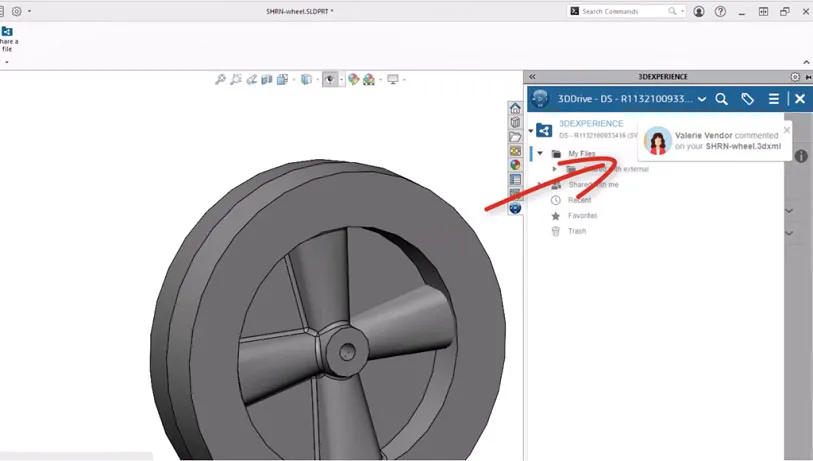Image resolution: width=813 pixels, height=461 pixels.
Task: Open the View Orientation tool
Action: (282, 79)
